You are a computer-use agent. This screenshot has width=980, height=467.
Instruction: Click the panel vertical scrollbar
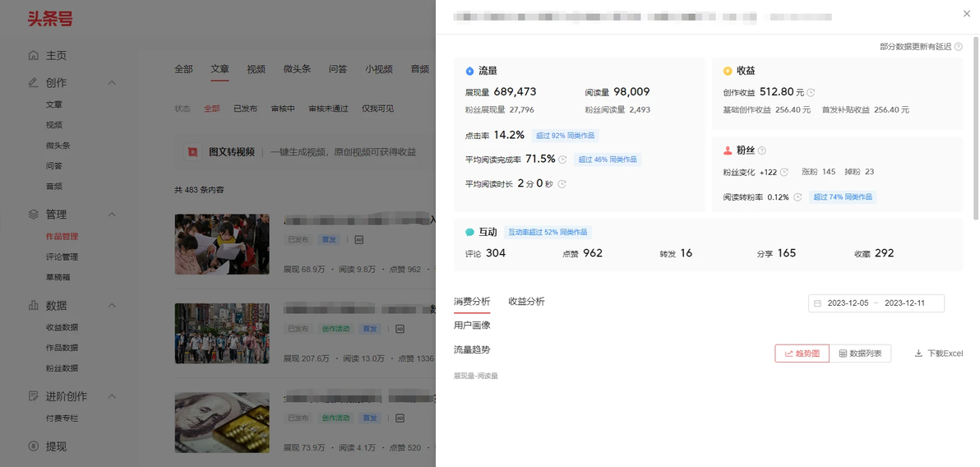976,128
